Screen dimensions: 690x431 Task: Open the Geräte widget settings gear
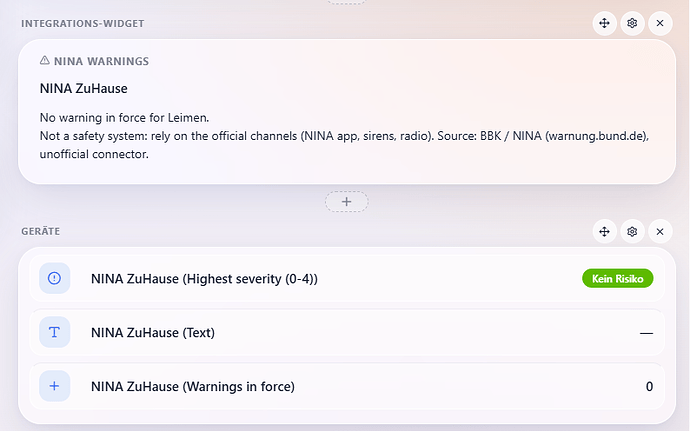click(632, 231)
